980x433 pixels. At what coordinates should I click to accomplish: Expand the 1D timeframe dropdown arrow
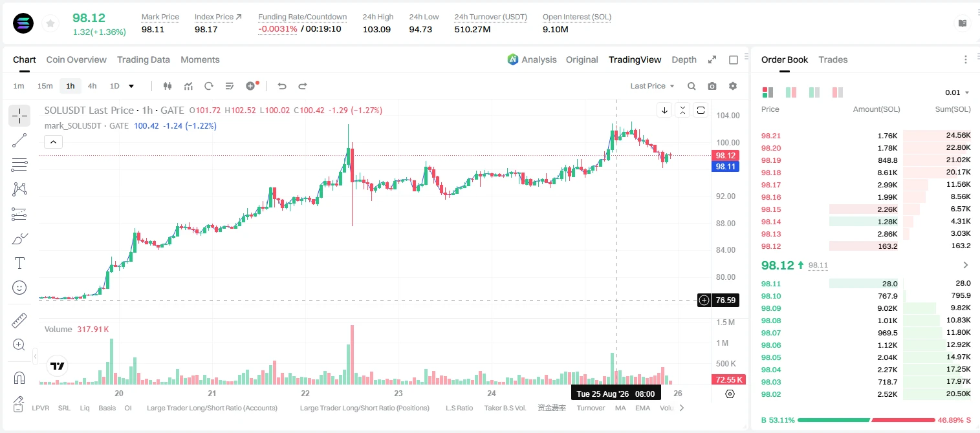pos(131,86)
